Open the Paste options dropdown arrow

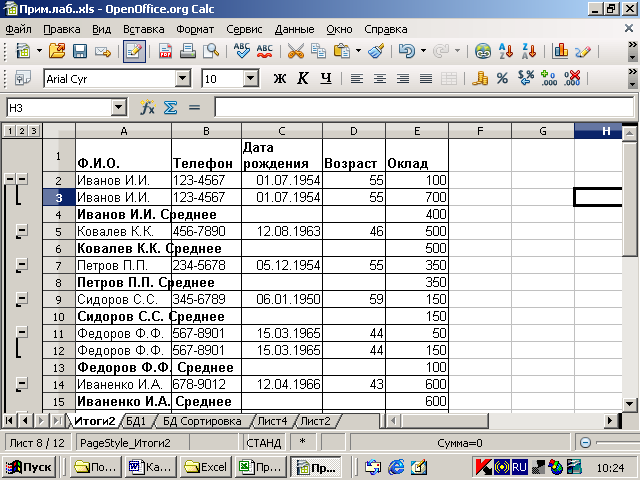click(358, 51)
